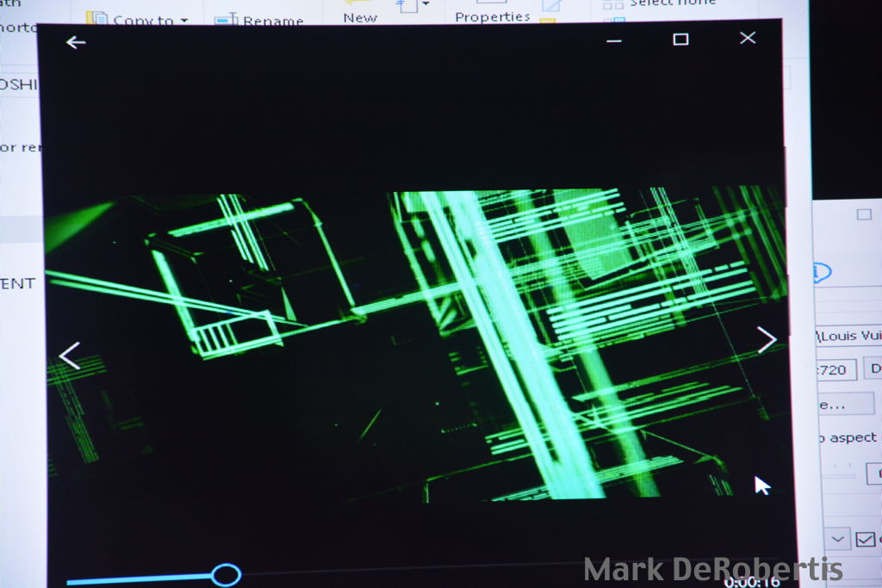This screenshot has height=588, width=882.
Task: Toggle the checked checkbox in the right panel
Action: pos(865,540)
